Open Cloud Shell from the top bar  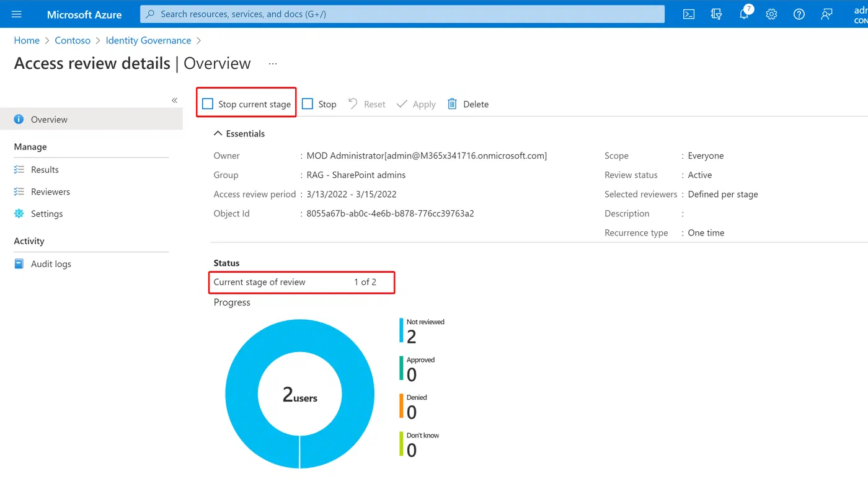[689, 14]
